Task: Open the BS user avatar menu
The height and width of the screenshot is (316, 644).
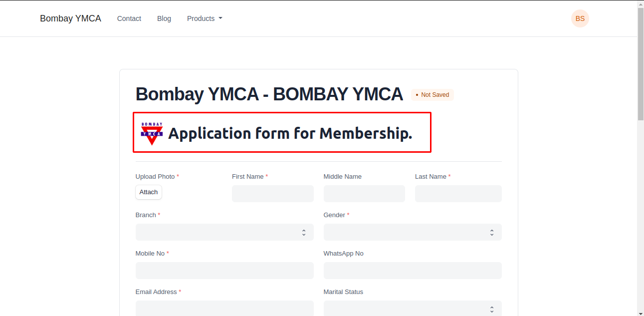Action: 580,18
